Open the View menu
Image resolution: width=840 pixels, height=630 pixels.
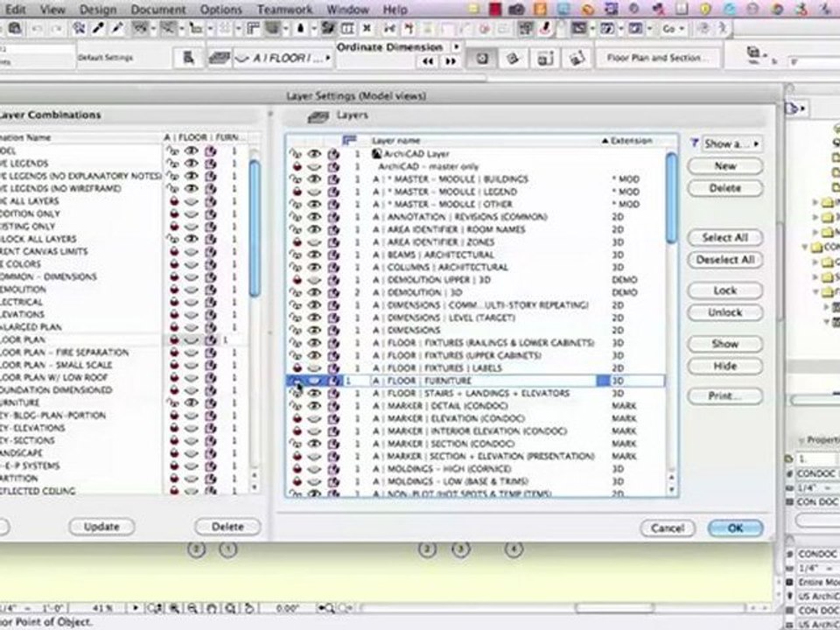point(52,9)
